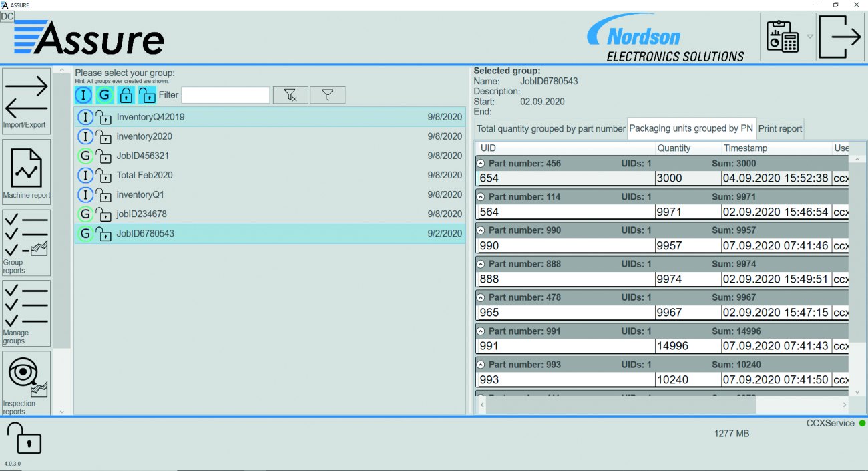868x471 pixels.
Task: Clear the filter with the funnel-X button
Action: pos(290,95)
